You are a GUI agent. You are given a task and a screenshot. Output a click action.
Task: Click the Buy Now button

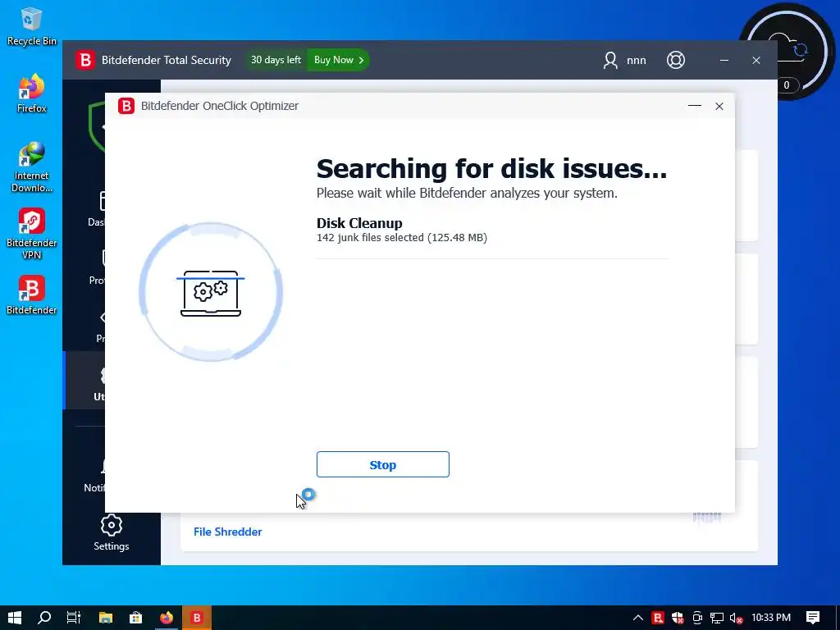(338, 60)
